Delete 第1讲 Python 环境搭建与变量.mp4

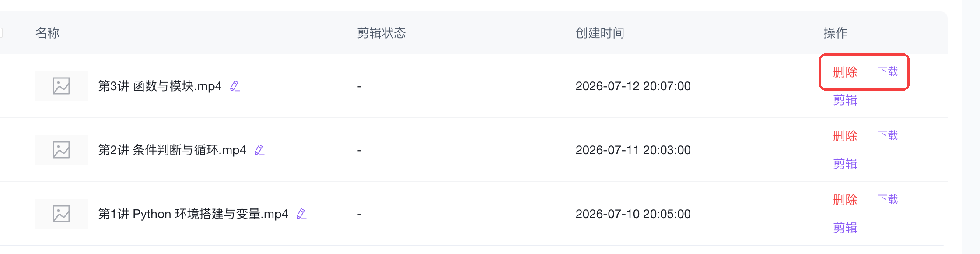pyautogui.click(x=845, y=200)
